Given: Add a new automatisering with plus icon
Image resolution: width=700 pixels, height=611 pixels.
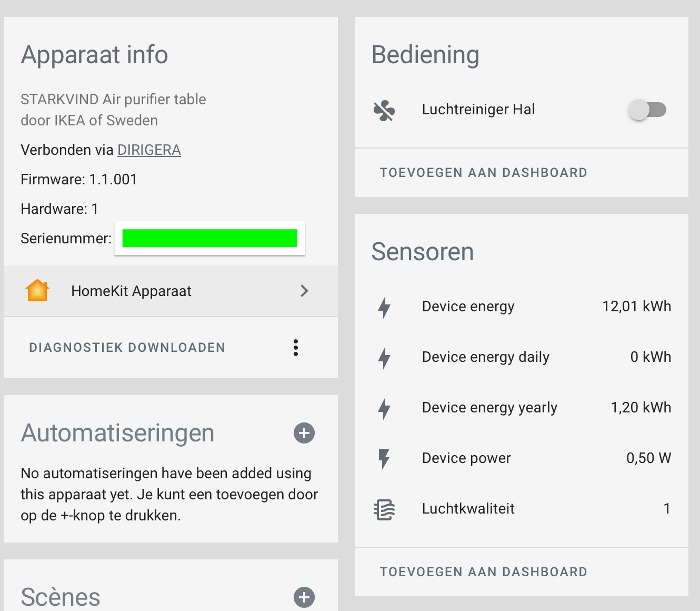Looking at the screenshot, I should tap(304, 433).
